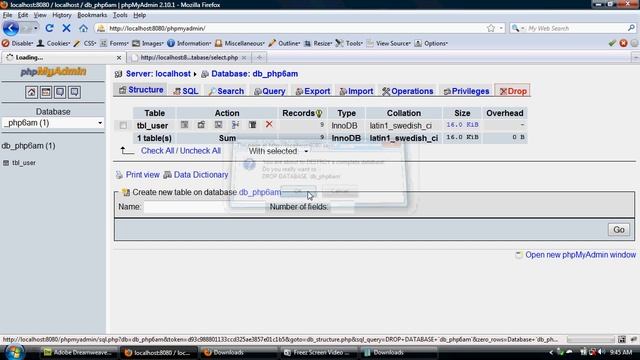Open the Database selector dropdown
The height and width of the screenshot is (360, 640).
[x=53, y=123]
